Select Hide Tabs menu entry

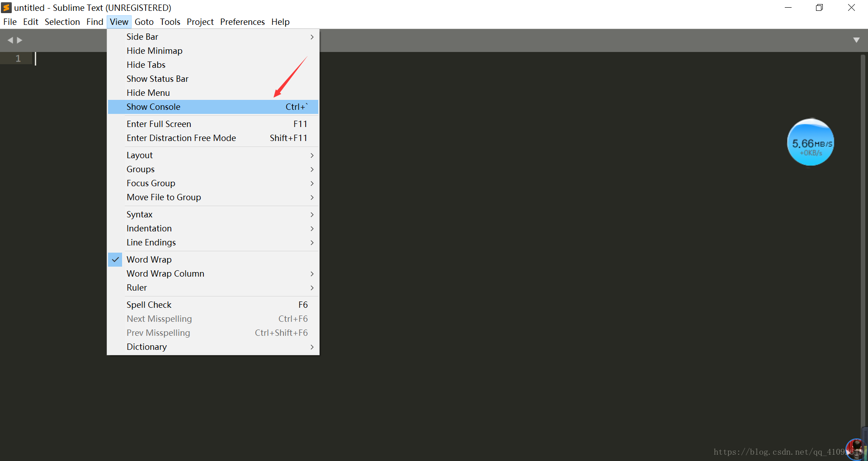(213, 65)
